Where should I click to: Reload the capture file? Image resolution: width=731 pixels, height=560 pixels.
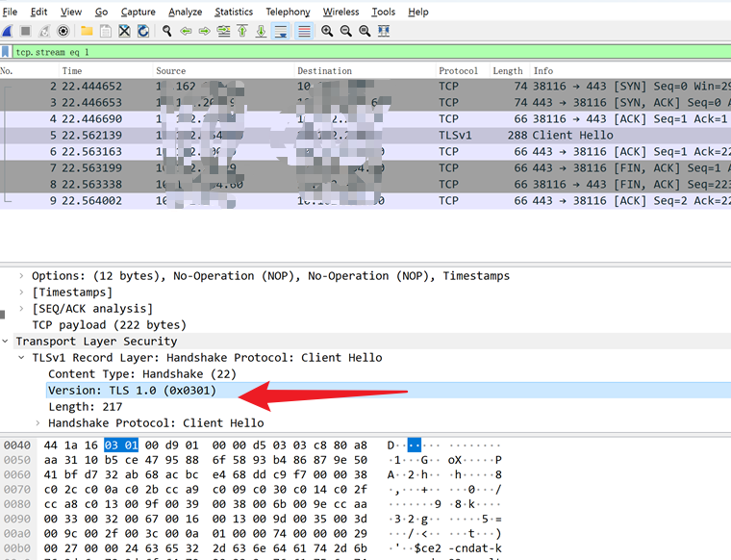(143, 31)
